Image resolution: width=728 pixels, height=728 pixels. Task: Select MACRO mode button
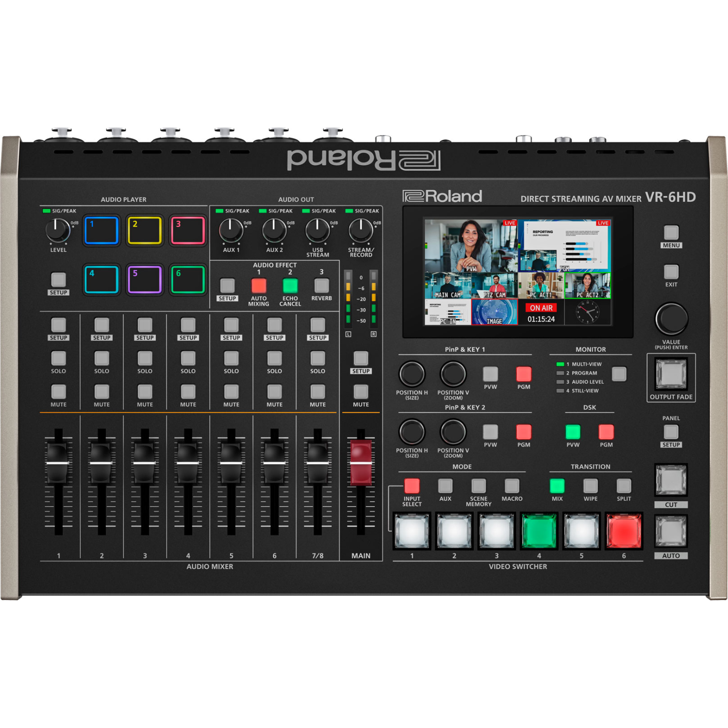(x=512, y=486)
